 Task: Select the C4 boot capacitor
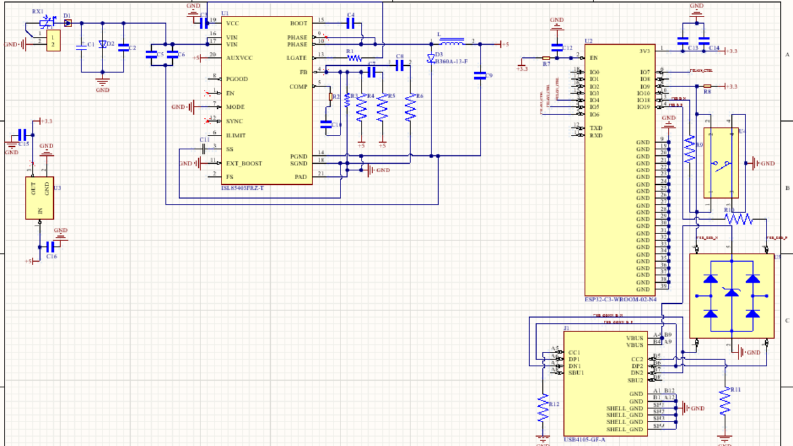coord(350,23)
